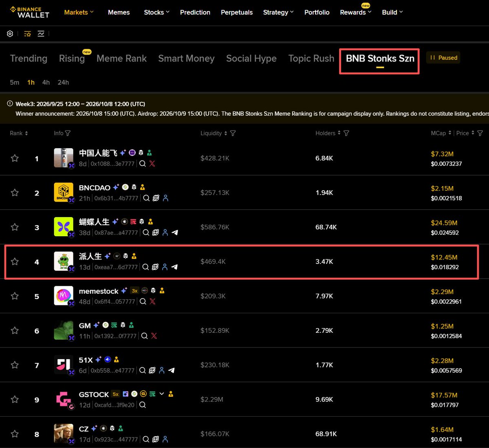Expand the Rewards dropdown menu
Screen dimensions: 489x448
(x=356, y=12)
